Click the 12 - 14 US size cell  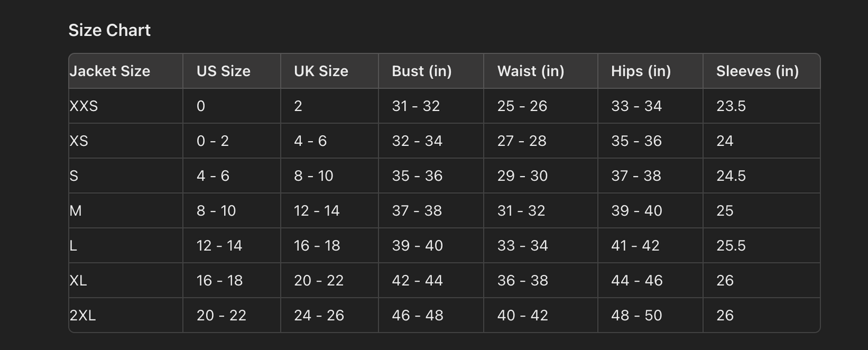pos(219,246)
